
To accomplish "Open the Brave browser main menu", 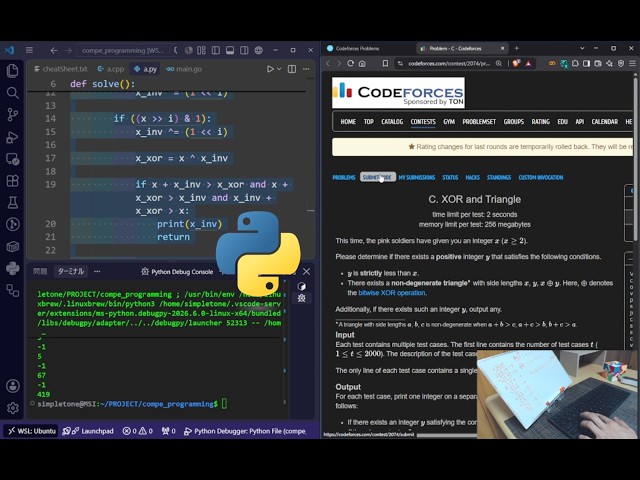I will pyautogui.click(x=632, y=63).
